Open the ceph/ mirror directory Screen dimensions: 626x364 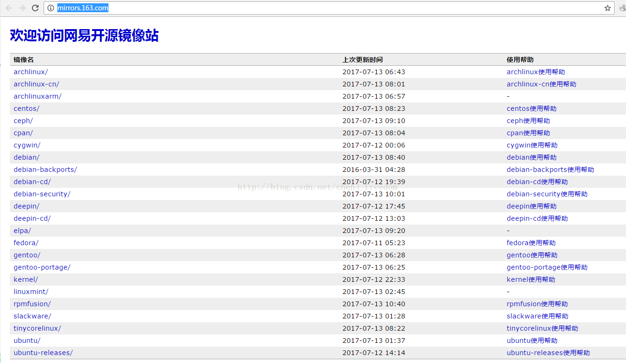coord(23,121)
